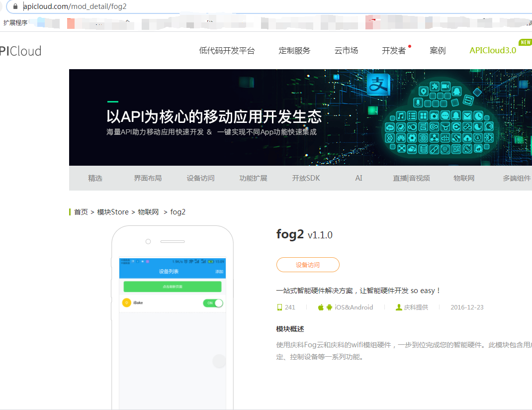This screenshot has height=410, width=532.
Task: Open 案例 menu item
Action: (x=438, y=51)
